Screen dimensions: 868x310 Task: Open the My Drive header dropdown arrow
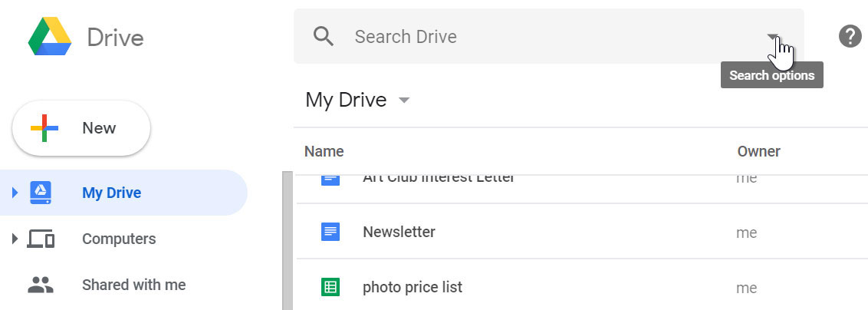405,101
